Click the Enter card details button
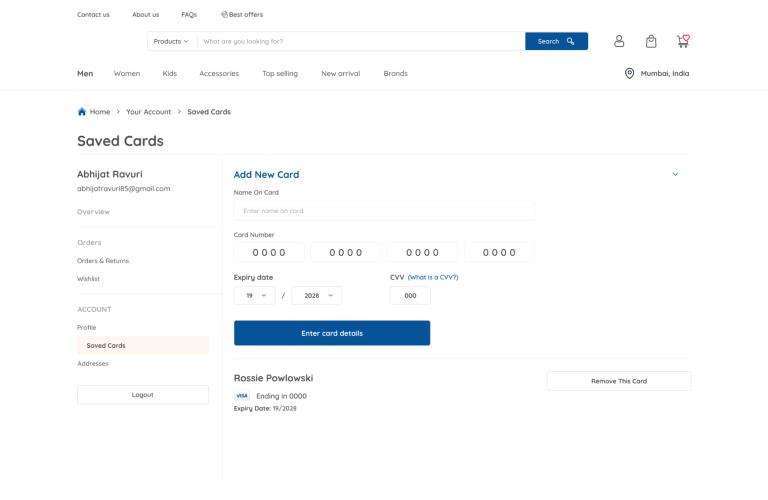The image size is (768, 500). pyautogui.click(x=332, y=333)
